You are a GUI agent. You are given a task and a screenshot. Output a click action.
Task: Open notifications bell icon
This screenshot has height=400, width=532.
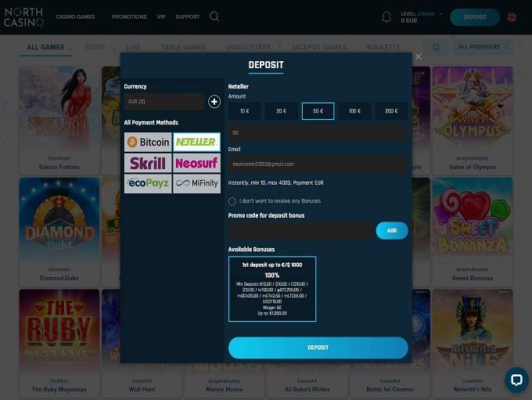tap(386, 17)
